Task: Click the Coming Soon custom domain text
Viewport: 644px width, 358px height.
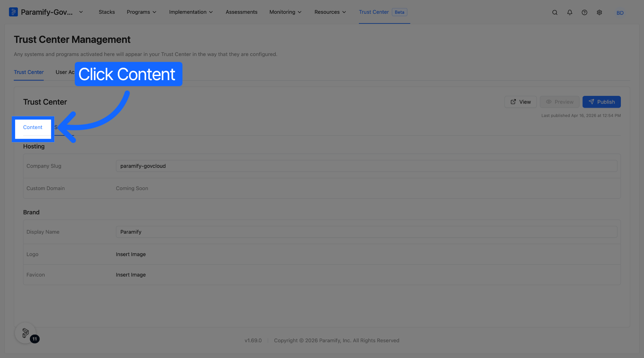Action: [132, 188]
